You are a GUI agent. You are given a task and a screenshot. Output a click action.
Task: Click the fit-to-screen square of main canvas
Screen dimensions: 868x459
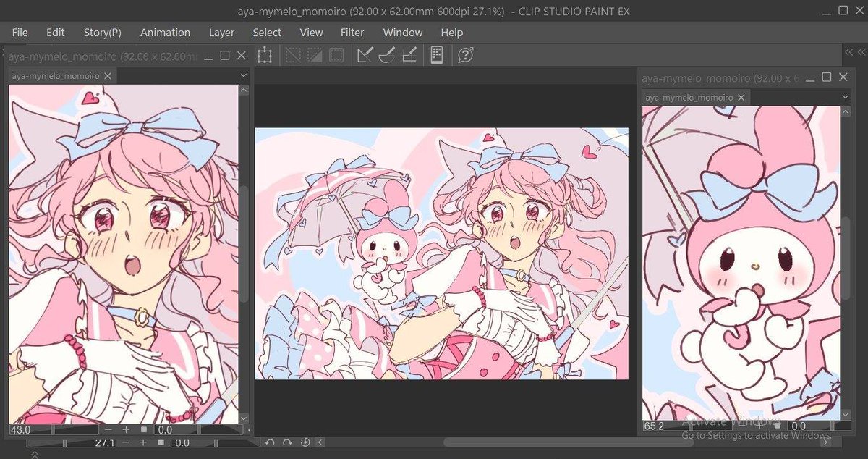(161, 442)
